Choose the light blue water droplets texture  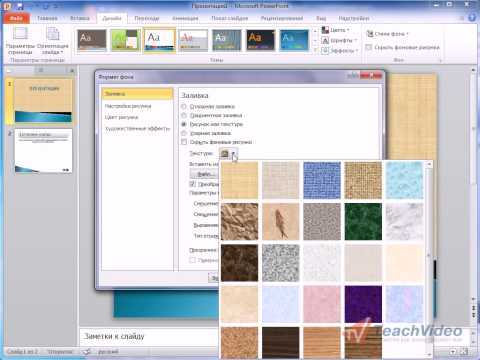click(x=404, y=180)
